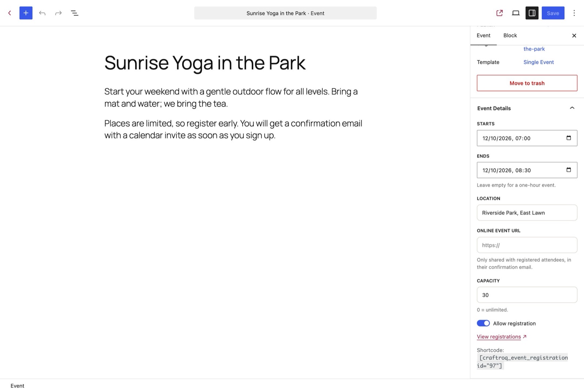
Task: Click the the-park slug link
Action: coord(534,49)
